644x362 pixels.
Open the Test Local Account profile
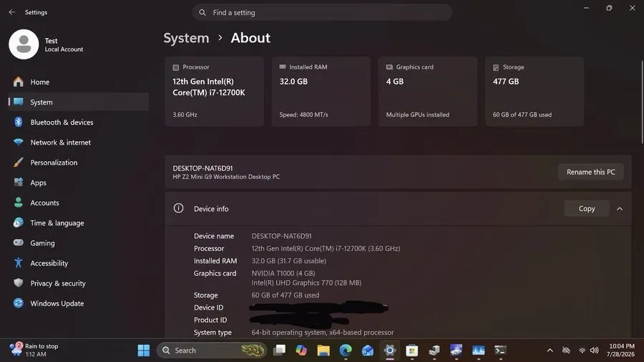click(46, 44)
